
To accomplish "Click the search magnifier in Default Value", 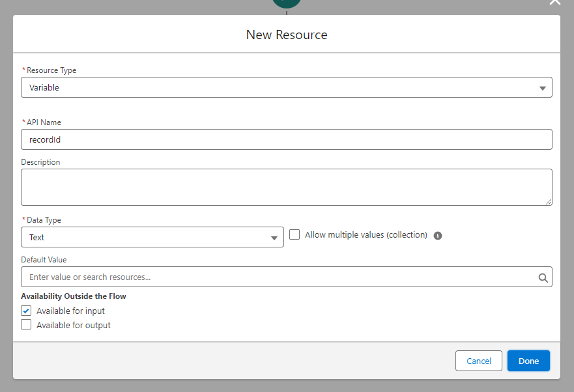I will click(543, 277).
